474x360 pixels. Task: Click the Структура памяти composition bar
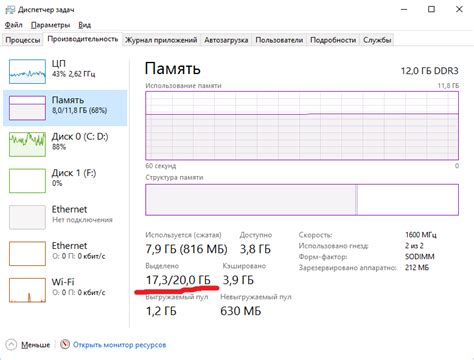coord(302,200)
